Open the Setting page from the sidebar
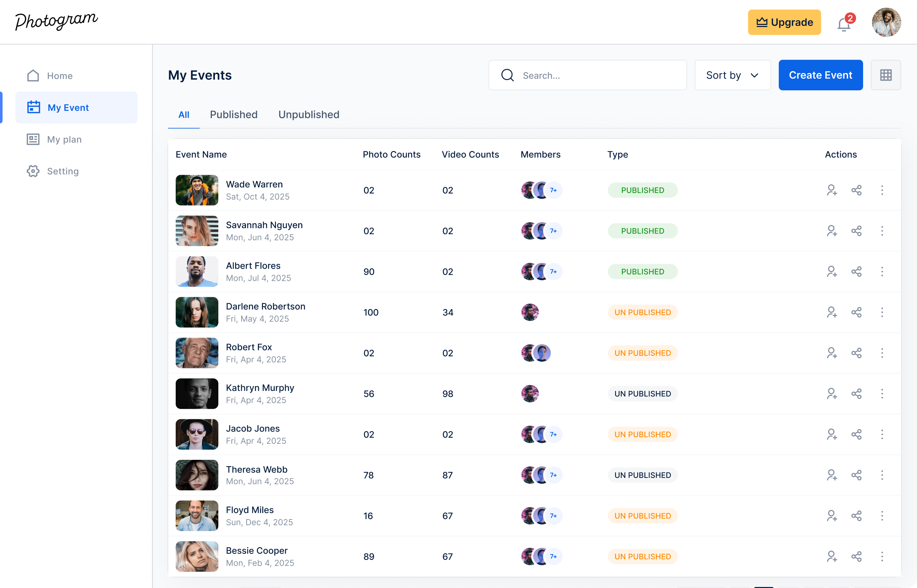Viewport: 917px width, 588px height. click(x=63, y=171)
